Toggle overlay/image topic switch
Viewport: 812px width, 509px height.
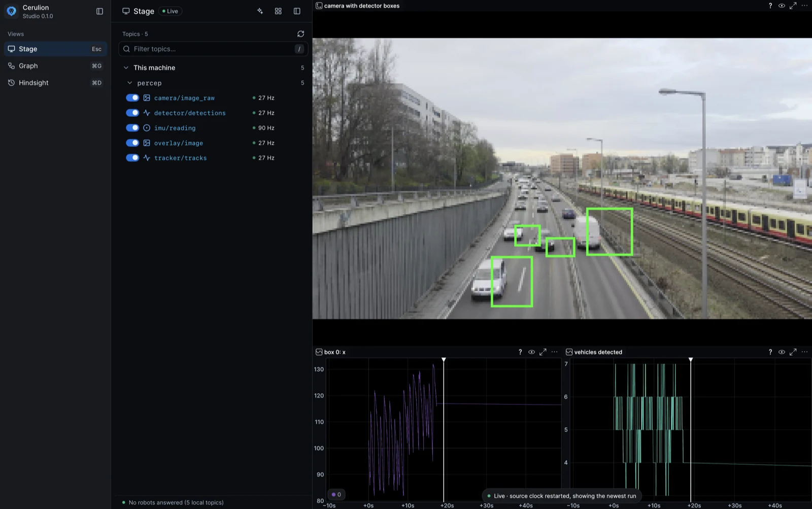coord(132,143)
